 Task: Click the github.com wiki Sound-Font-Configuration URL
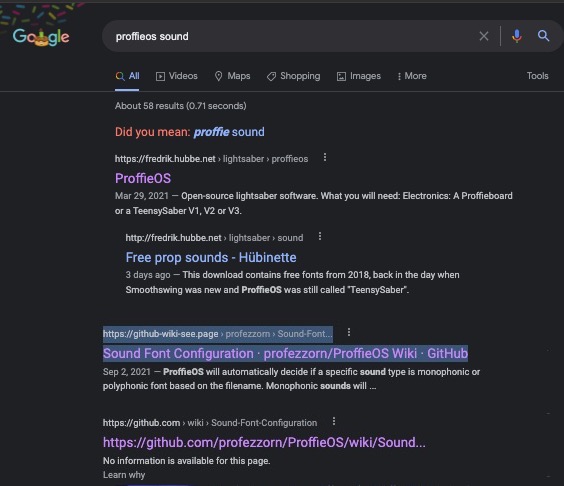click(210, 423)
